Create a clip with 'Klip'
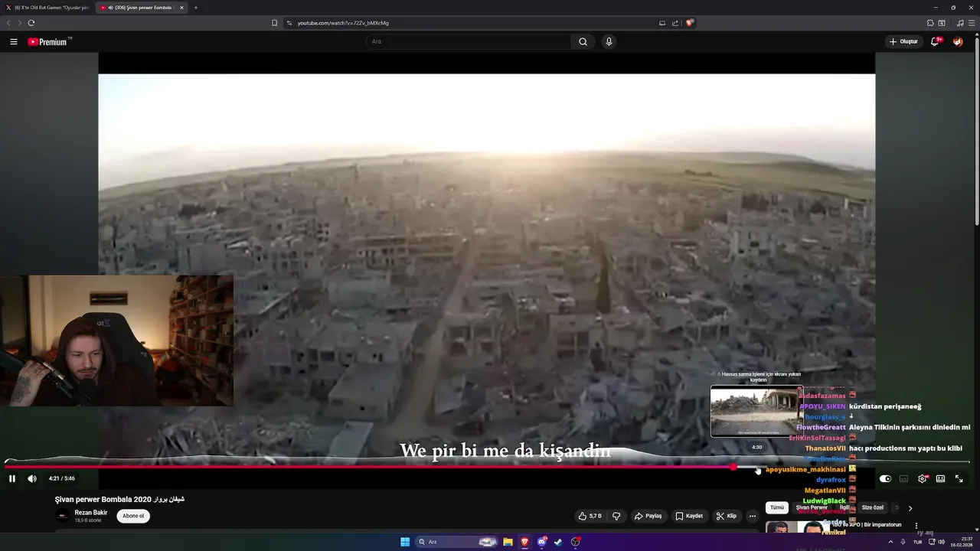 point(727,516)
